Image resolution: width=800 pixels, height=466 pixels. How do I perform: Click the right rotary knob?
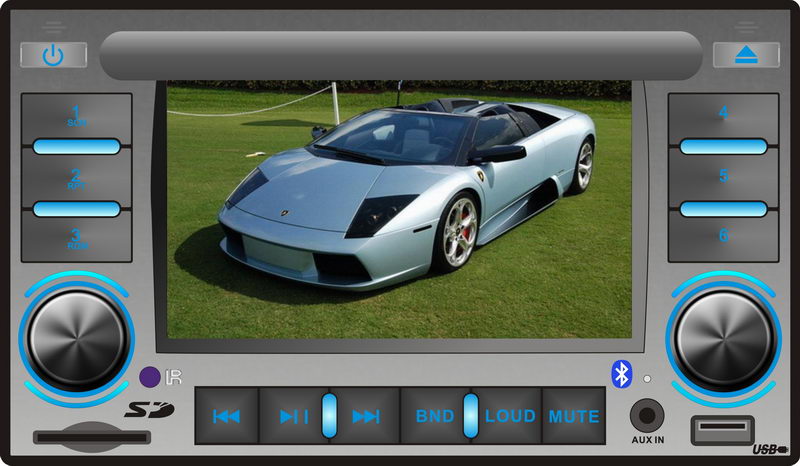[723, 339]
